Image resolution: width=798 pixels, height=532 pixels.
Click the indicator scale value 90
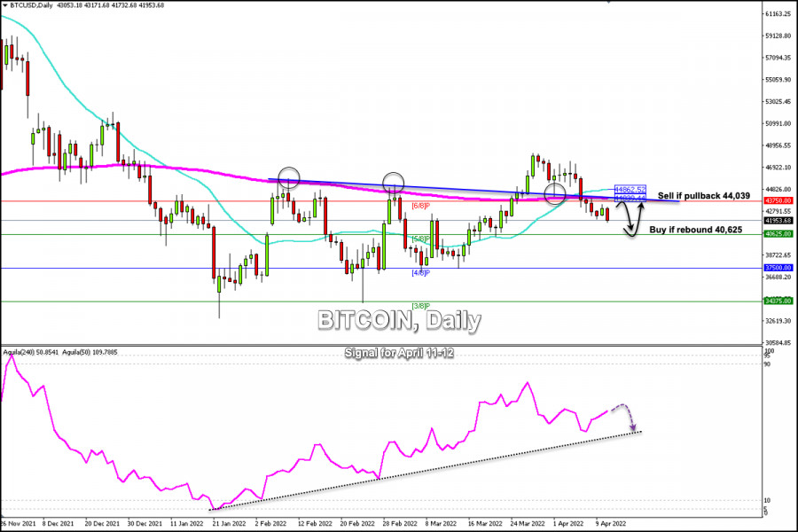click(768, 364)
